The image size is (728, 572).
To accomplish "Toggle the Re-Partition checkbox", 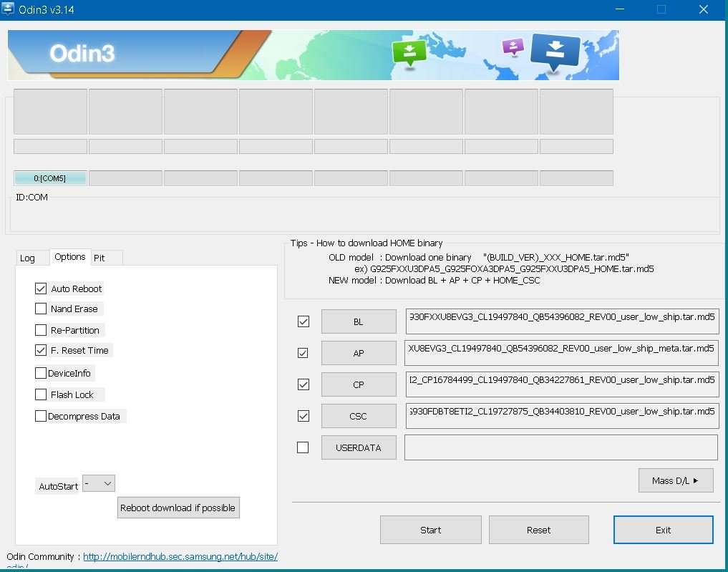I will [41, 330].
